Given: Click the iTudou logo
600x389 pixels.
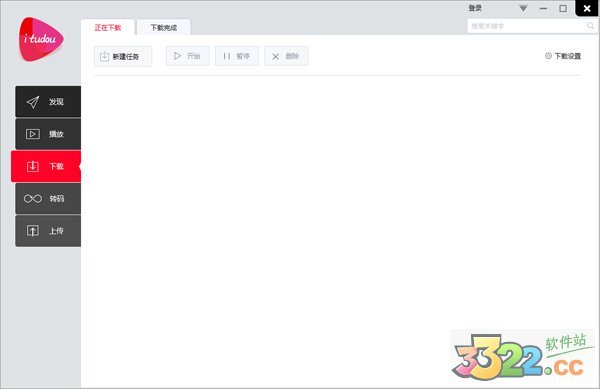Looking at the screenshot, I should click(41, 39).
